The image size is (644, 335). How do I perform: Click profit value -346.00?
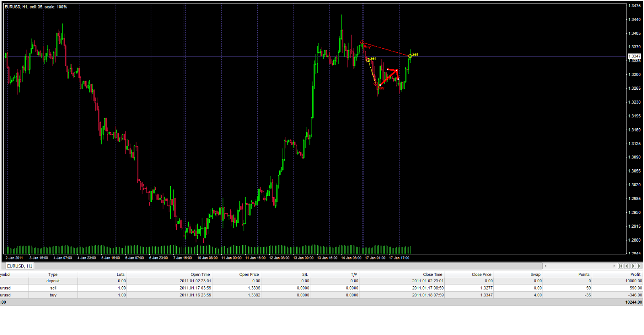pyautogui.click(x=635, y=295)
